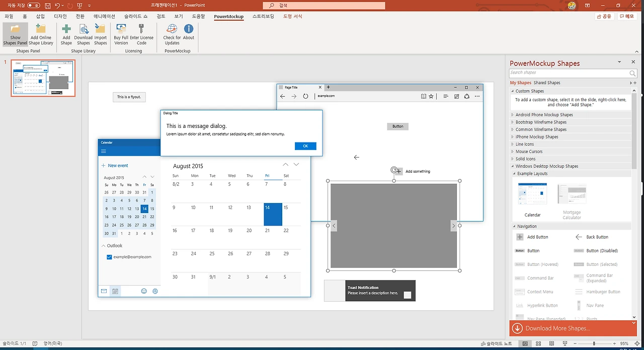644x350 pixels.
Task: Toggle the AutoSave switch
Action: (34, 6)
